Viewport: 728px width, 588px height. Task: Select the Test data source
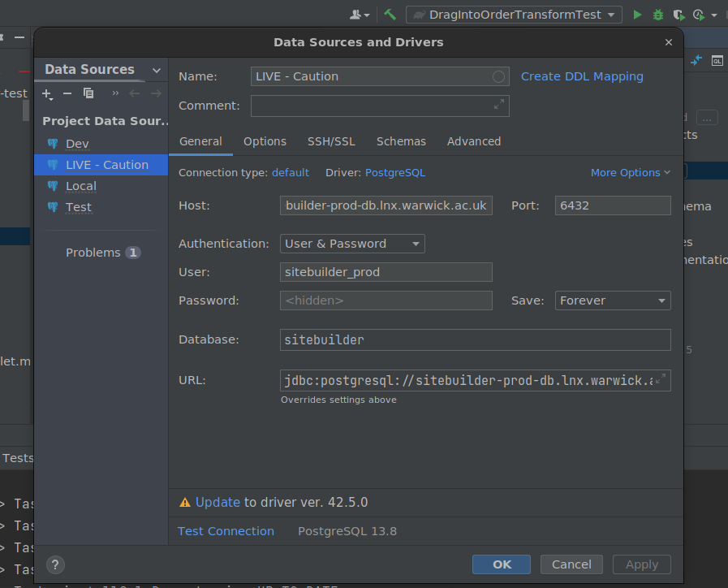coord(101,207)
